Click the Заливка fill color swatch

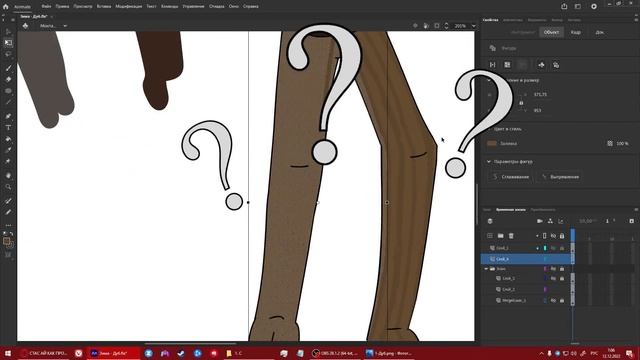pyautogui.click(x=492, y=143)
